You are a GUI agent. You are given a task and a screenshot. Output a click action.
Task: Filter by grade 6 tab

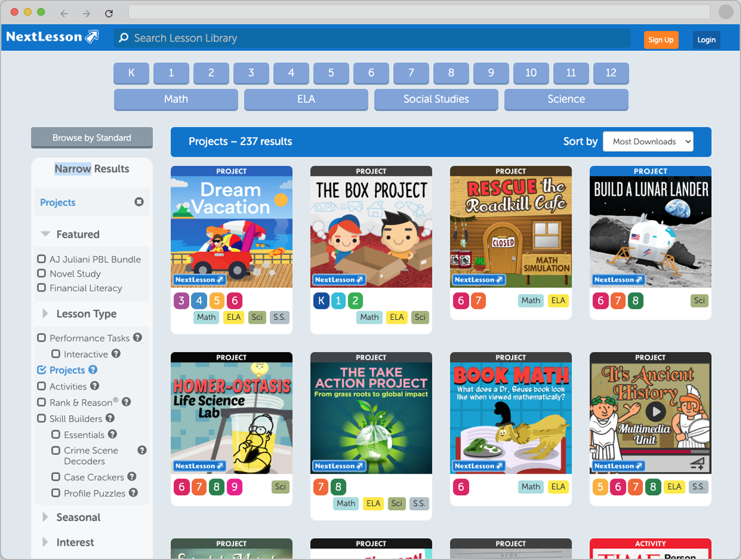pyautogui.click(x=371, y=73)
